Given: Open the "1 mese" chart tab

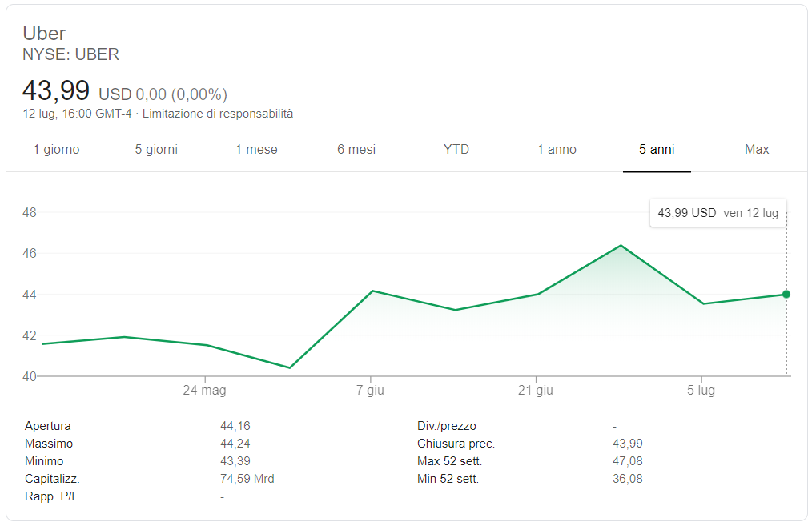Looking at the screenshot, I should tap(256, 150).
